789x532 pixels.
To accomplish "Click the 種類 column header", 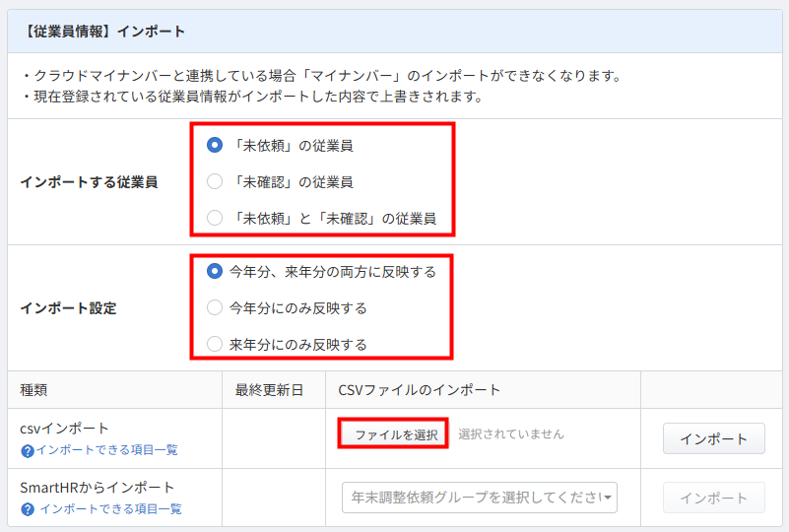I will 34,390.
